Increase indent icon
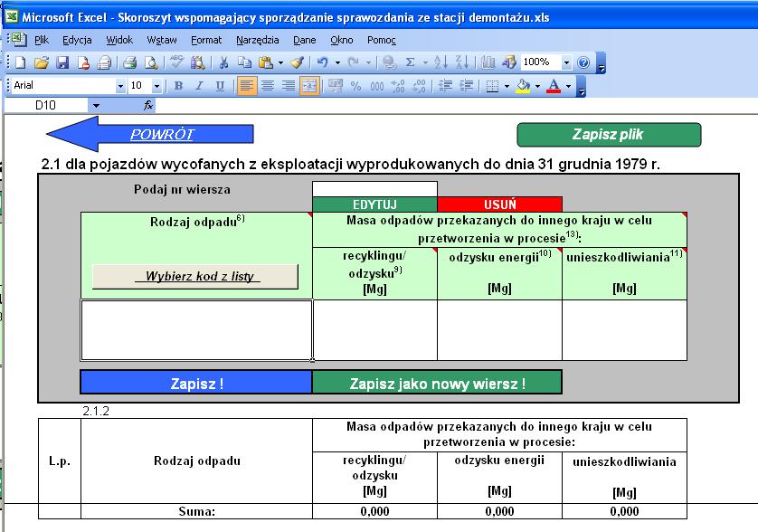 pos(466,86)
